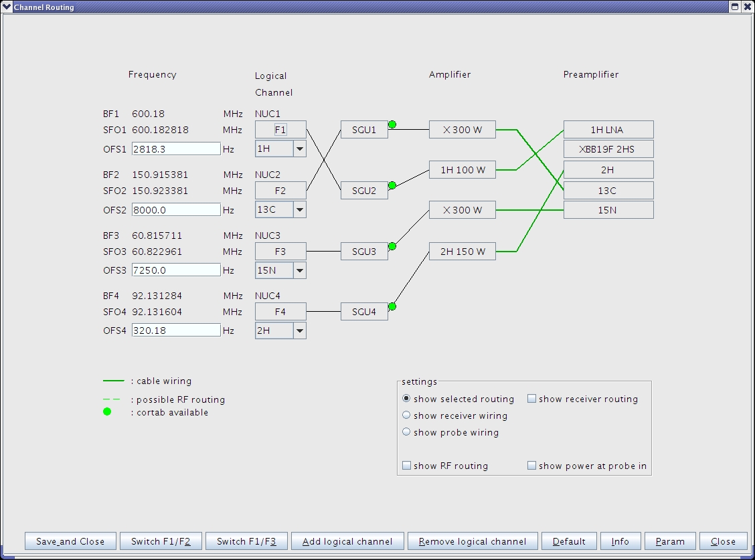Viewport: 755px width, 560px height.
Task: Click the green cortab dot at SGU4
Action: point(392,306)
